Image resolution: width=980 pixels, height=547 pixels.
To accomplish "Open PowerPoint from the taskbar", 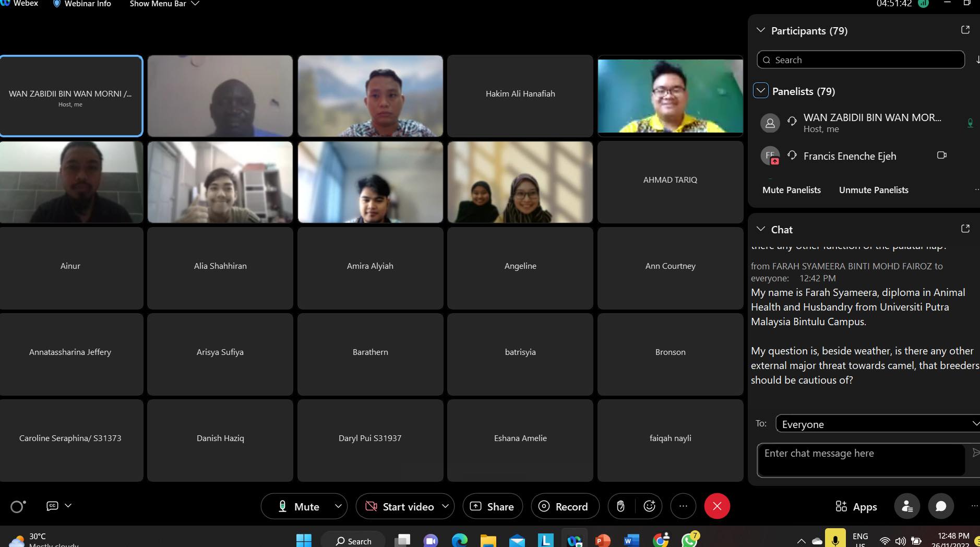I will [603, 540].
